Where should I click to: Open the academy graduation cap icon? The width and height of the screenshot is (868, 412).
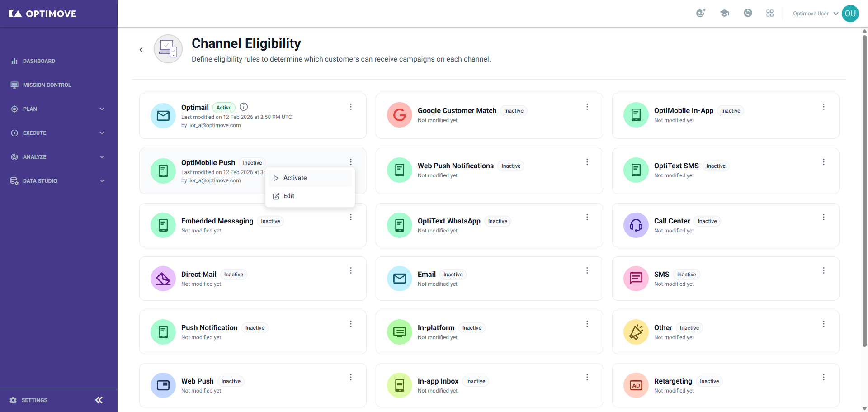725,13
